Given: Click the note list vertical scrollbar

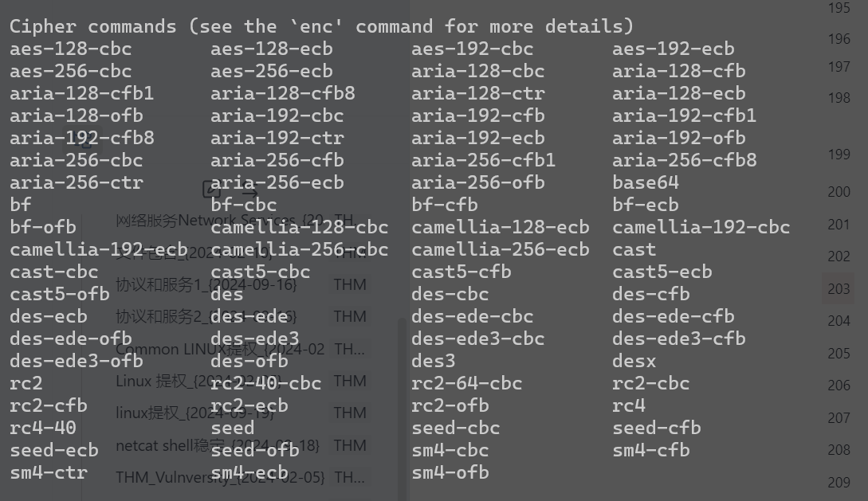Looking at the screenshot, I should (x=402, y=409).
